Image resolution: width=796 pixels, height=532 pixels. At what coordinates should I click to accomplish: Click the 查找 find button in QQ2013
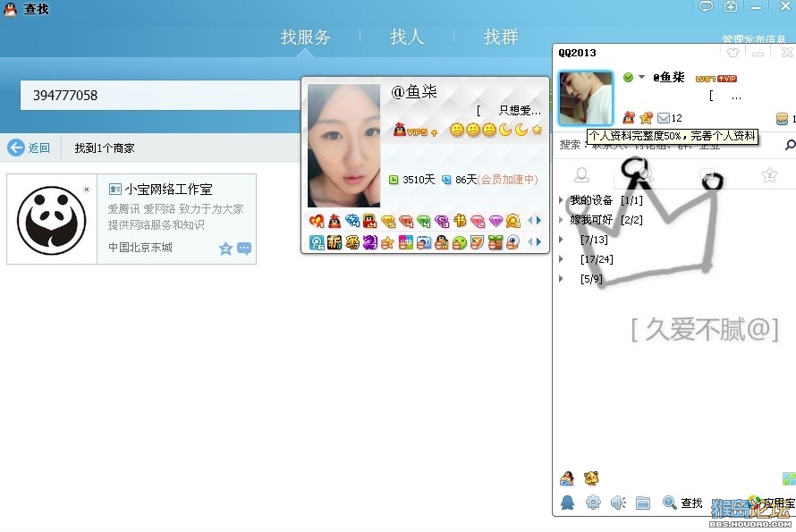(x=682, y=502)
